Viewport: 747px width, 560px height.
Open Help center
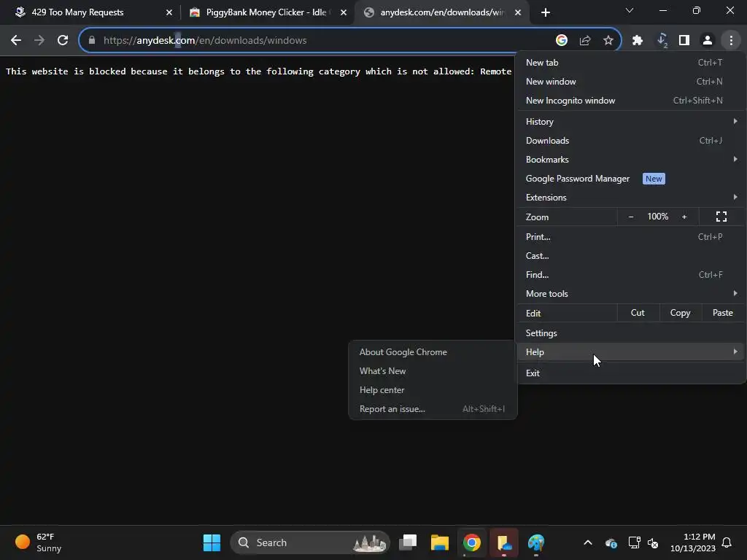pyautogui.click(x=433, y=390)
